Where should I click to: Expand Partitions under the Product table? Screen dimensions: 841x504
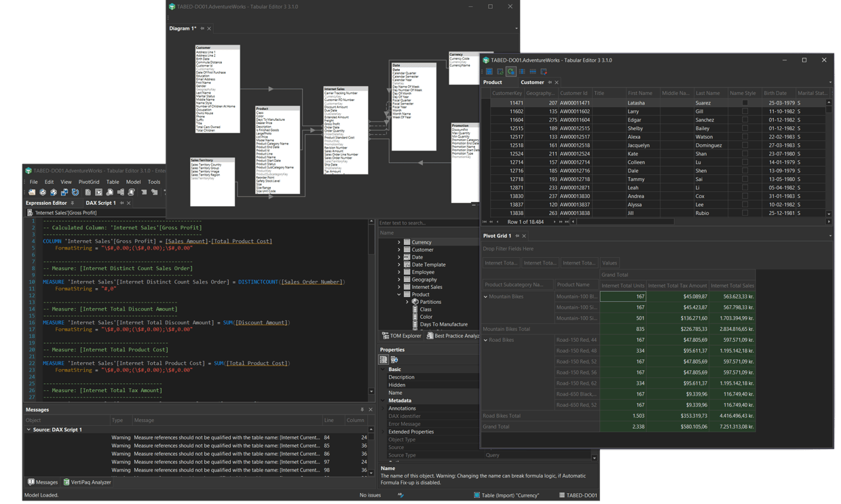click(407, 302)
